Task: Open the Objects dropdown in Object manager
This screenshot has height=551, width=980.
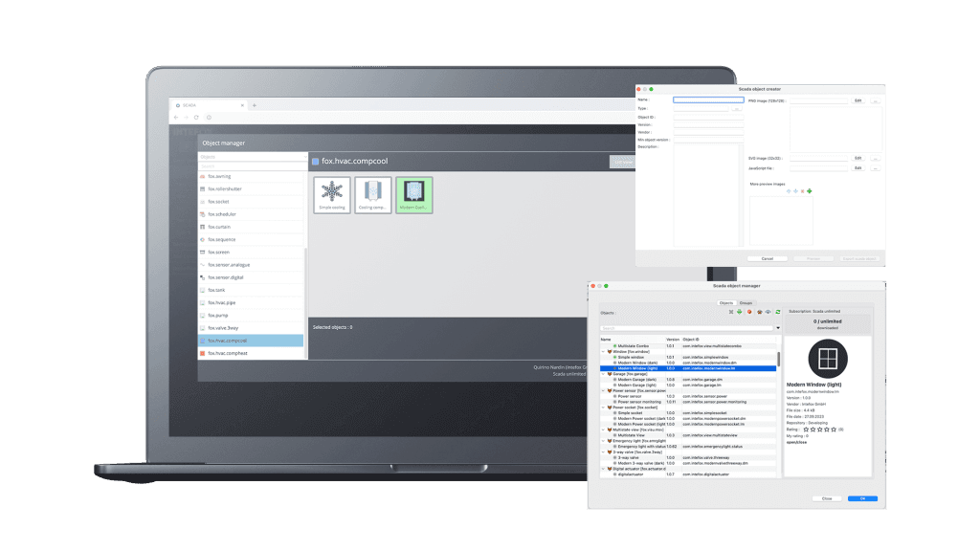Action: [251, 156]
